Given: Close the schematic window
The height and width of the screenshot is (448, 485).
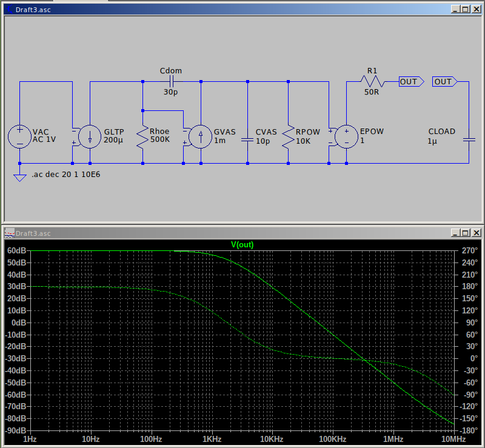Looking at the screenshot, I should 477,9.
